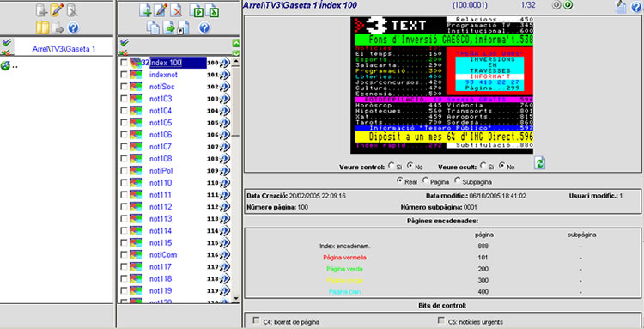Open the notiSoc page
Viewport: 644px width, 329px height.
pos(161,87)
